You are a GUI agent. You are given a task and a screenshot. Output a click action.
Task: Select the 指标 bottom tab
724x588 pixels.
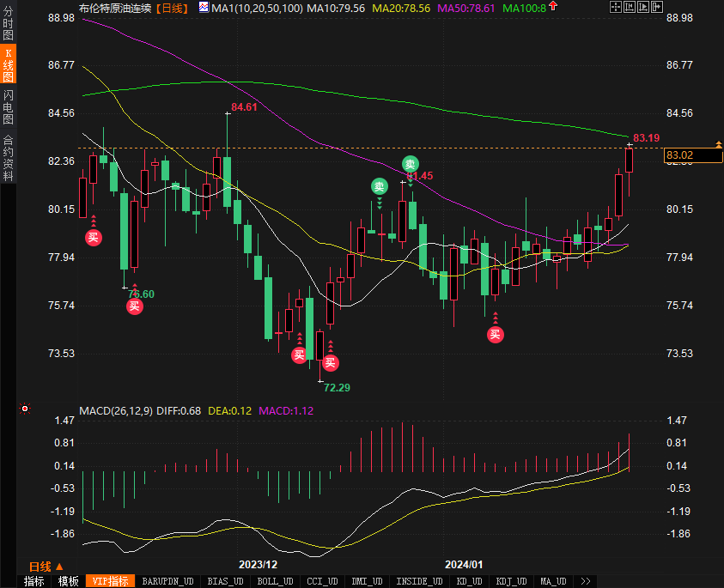click(x=34, y=581)
